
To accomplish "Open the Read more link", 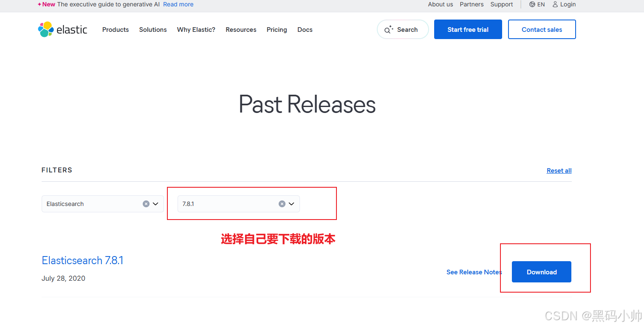I will 178,4.
